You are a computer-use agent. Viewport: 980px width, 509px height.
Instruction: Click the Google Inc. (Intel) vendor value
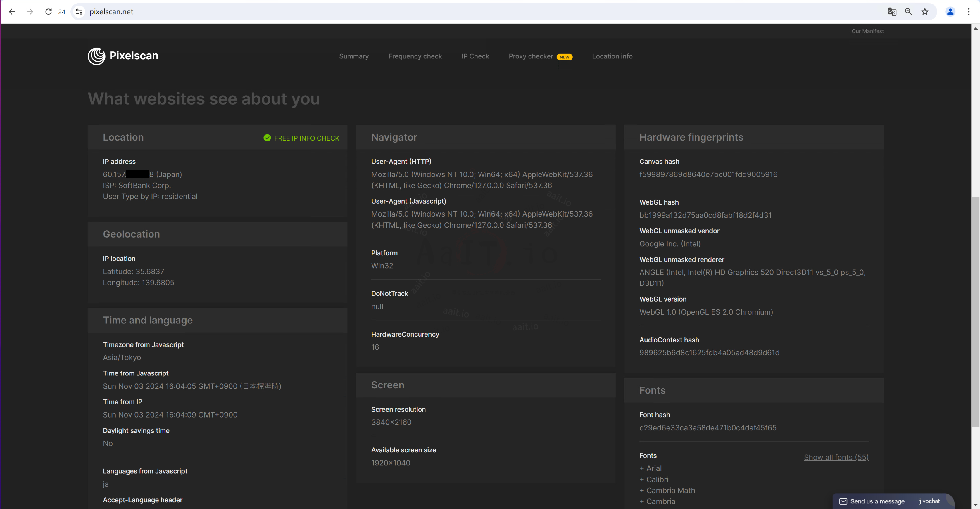coord(670,244)
